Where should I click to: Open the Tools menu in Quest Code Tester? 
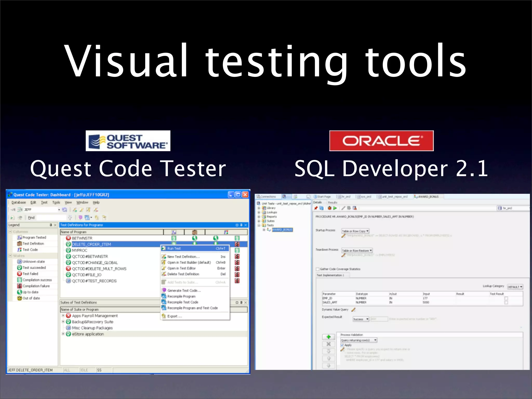point(56,202)
